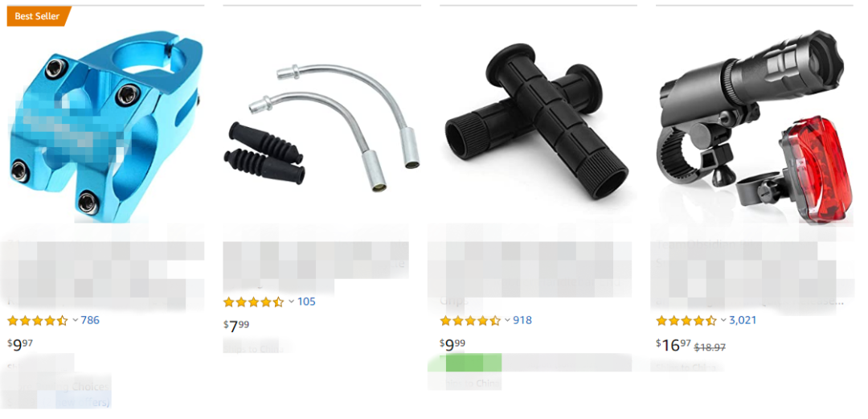This screenshot has width=868, height=419.
Task: Open the black handlebar grips product image
Action: click(x=537, y=121)
